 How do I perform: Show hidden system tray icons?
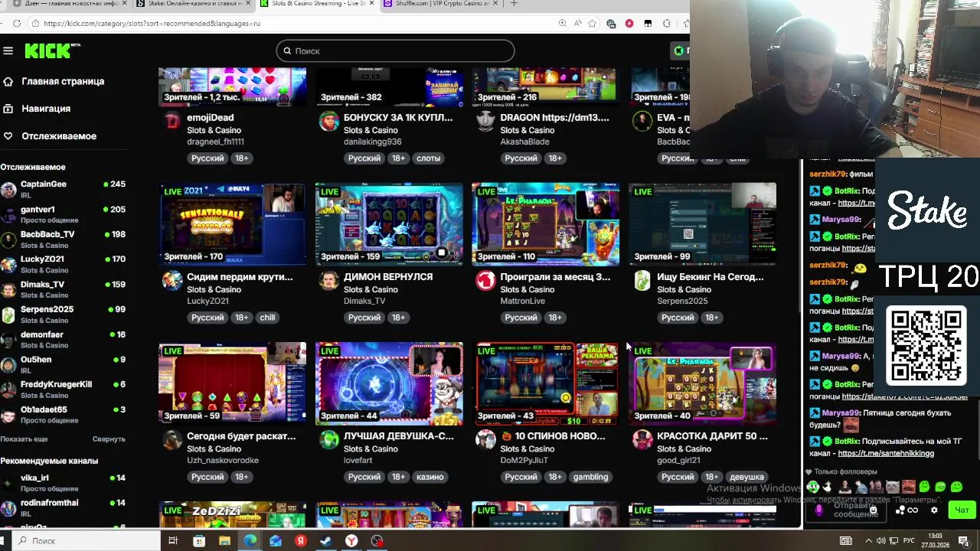[x=869, y=541]
